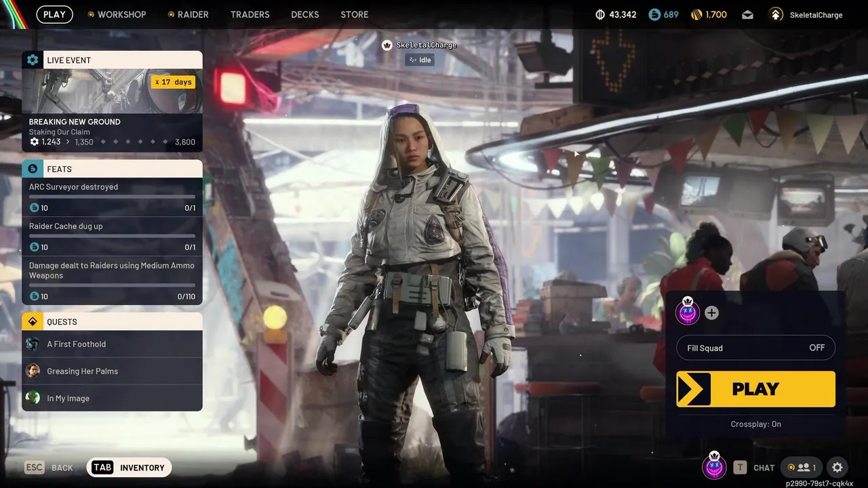
Task: Open Inventory with the TAB button
Action: point(129,468)
